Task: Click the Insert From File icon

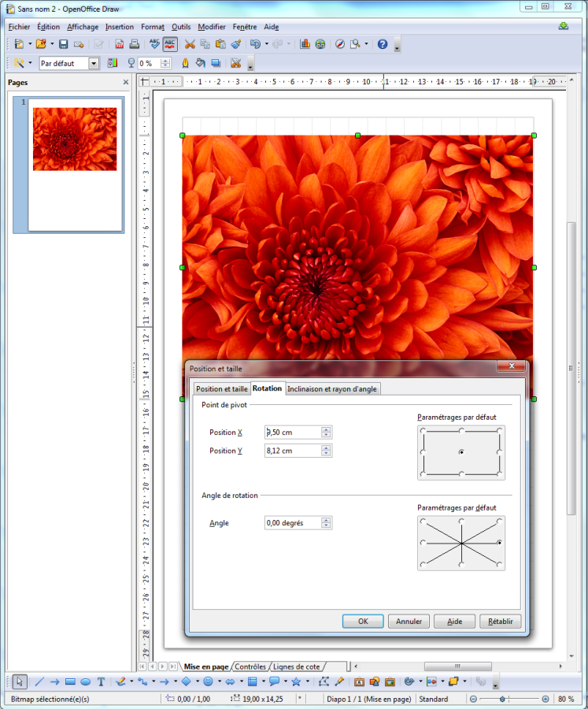Action: [x=375, y=681]
